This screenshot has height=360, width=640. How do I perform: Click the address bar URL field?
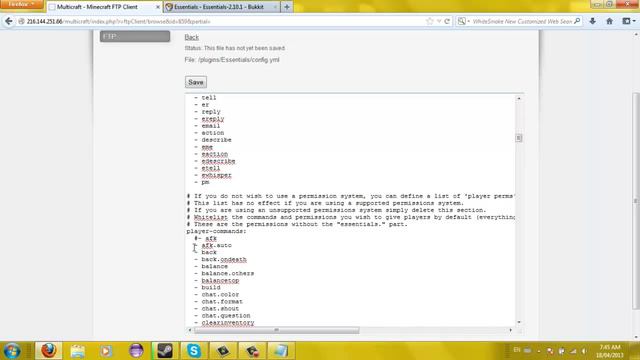[x=220, y=21]
